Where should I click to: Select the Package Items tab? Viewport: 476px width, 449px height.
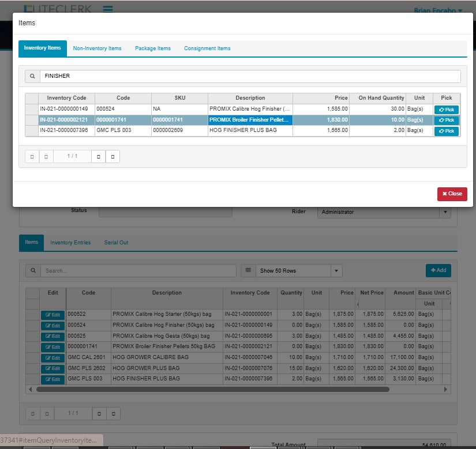153,48
